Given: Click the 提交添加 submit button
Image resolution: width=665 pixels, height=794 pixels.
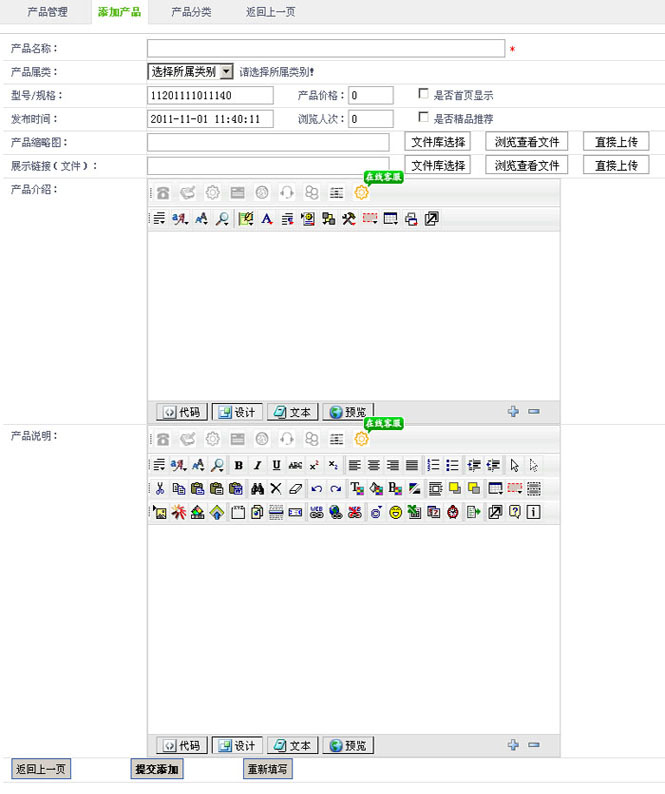Looking at the screenshot, I should pyautogui.click(x=156, y=769).
